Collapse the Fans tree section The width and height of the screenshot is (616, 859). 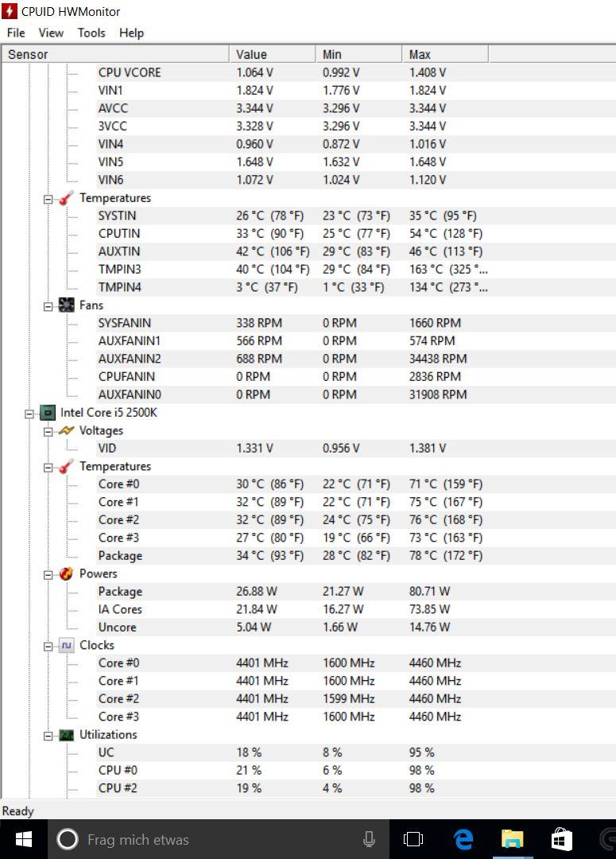click(48, 306)
